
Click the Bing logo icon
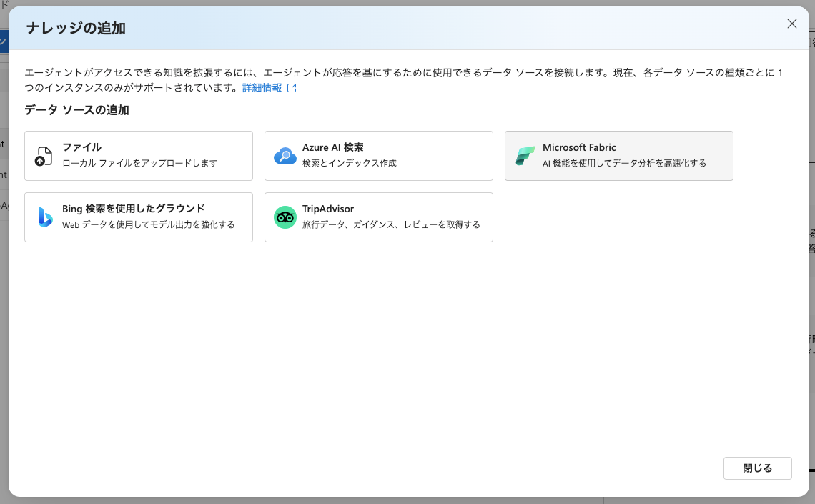(x=45, y=217)
